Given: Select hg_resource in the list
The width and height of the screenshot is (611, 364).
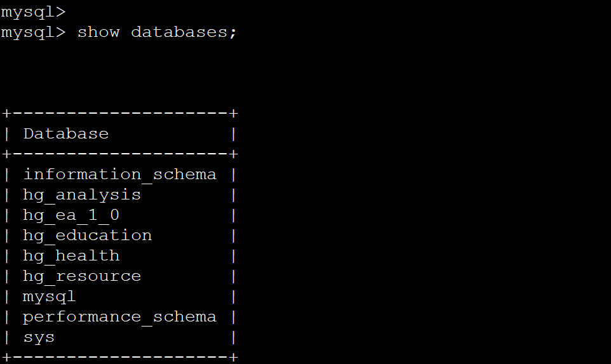Looking at the screenshot, I should (82, 276).
